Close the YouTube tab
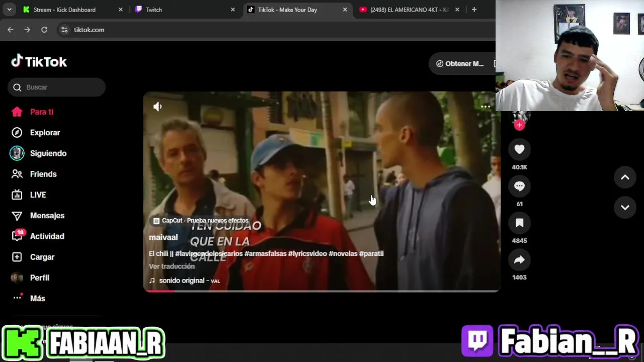 [457, 10]
